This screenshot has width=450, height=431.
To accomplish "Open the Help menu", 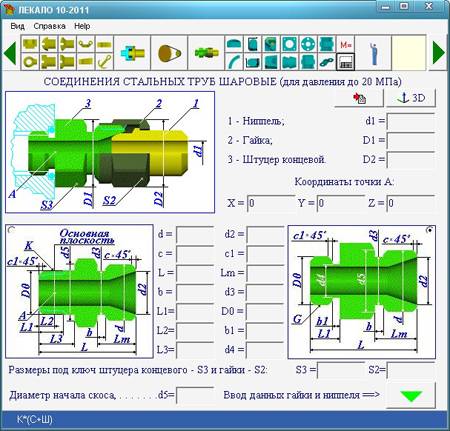I will point(82,26).
